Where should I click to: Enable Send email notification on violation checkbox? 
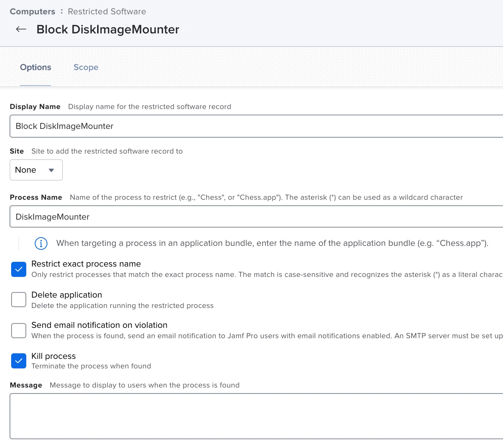(x=19, y=330)
